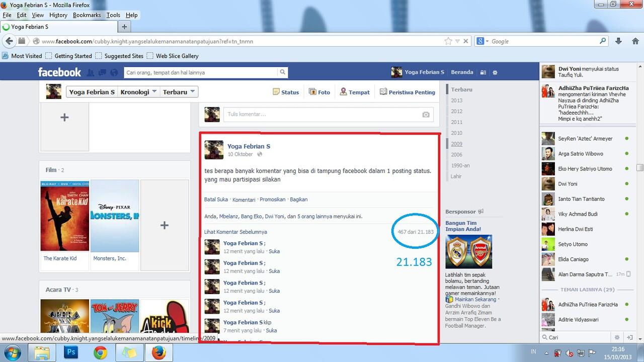Click the Firefox back arrow button
This screenshot has width=644, height=362.
pos(9,41)
